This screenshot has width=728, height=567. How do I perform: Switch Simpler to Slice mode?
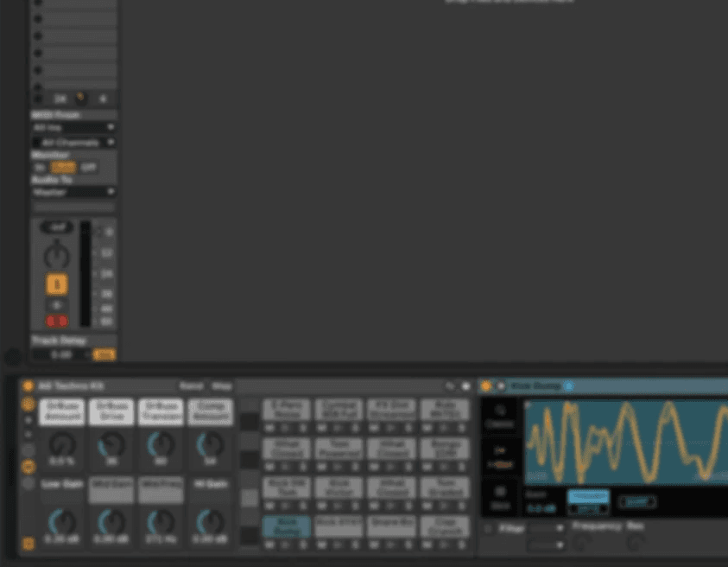(500, 497)
